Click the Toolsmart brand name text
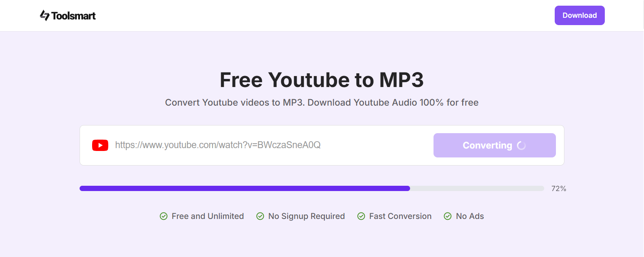The image size is (644, 257). click(74, 16)
